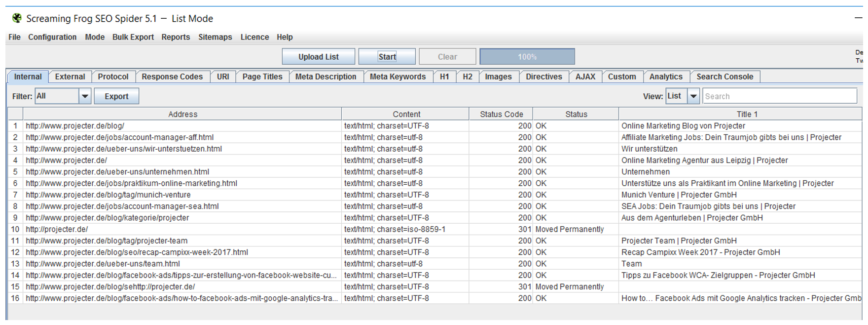Select row jobs/account-manager-sea.html
This screenshot has width=868, height=325.
click(x=435, y=206)
